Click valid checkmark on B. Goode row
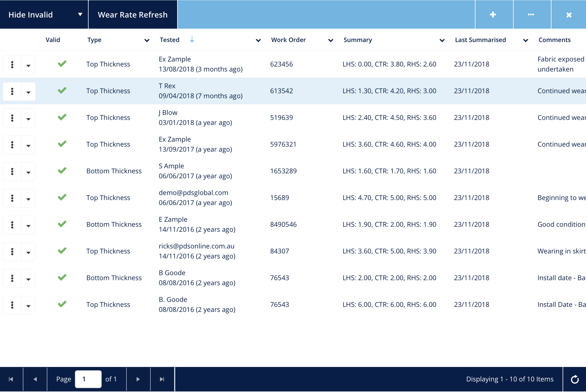Image resolution: width=586 pixels, height=392 pixels. (62, 304)
